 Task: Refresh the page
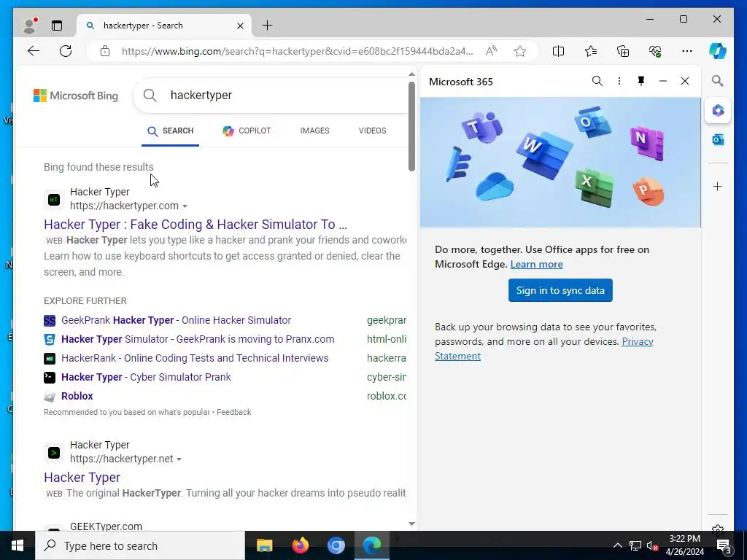coord(66,51)
